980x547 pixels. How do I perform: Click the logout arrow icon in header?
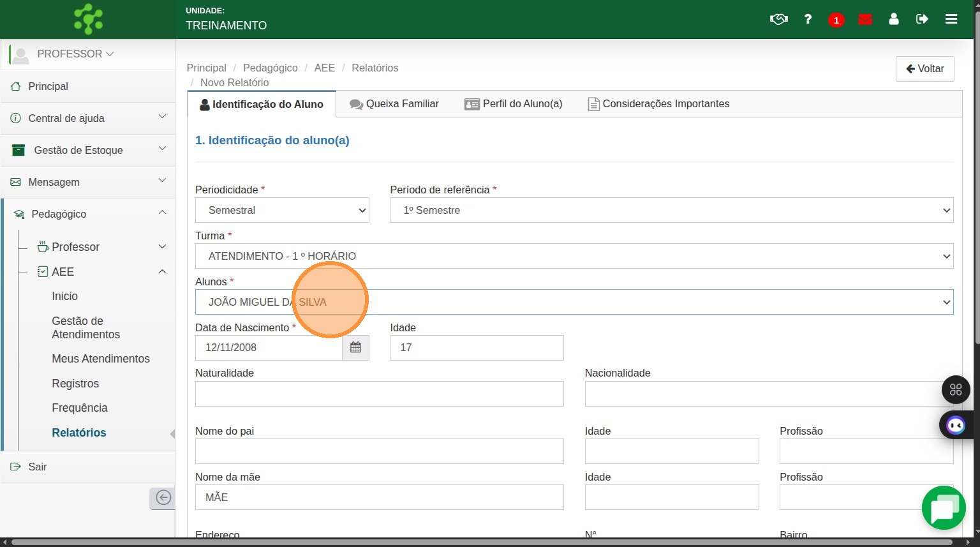(x=922, y=19)
